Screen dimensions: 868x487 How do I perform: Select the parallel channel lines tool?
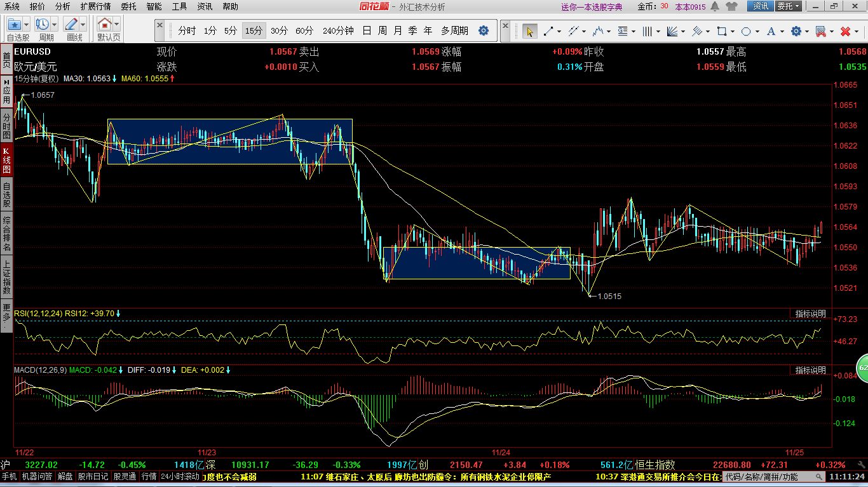(573, 31)
